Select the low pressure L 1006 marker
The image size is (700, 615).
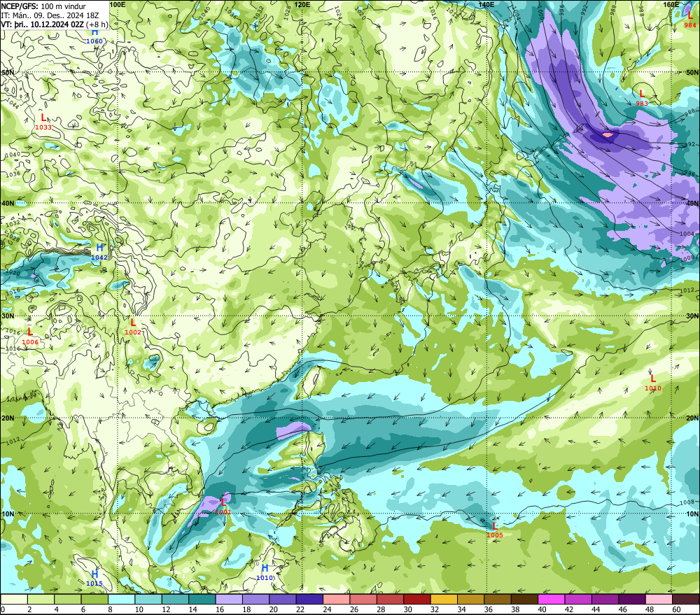pyautogui.click(x=30, y=337)
